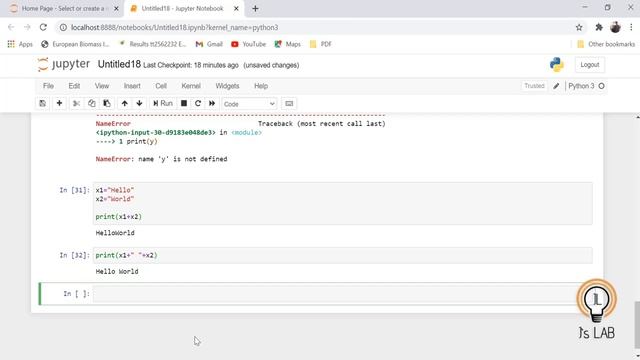Click the address bar URL

[x=175, y=27]
